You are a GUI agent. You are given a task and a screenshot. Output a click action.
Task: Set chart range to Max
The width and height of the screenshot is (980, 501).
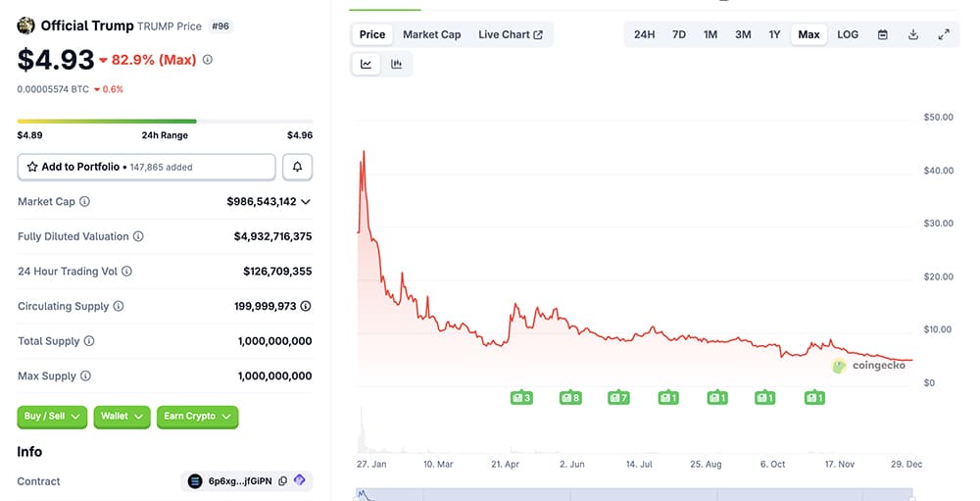coord(808,34)
